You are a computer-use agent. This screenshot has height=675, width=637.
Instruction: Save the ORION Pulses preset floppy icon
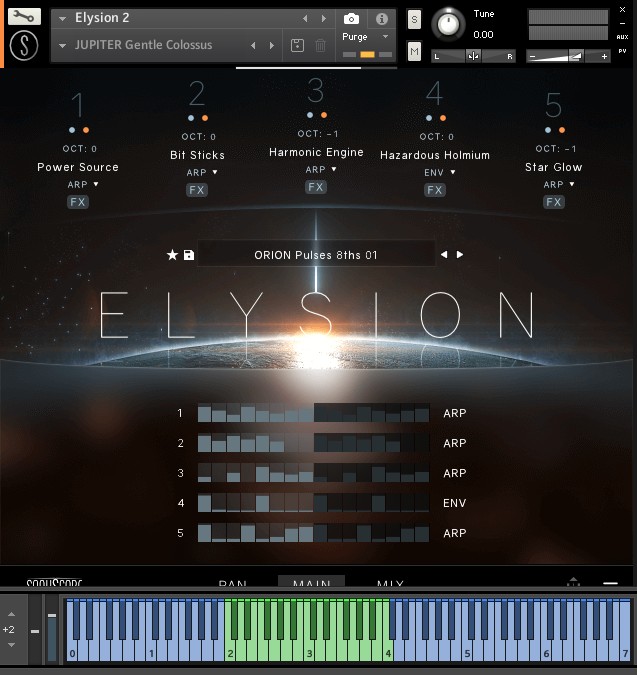click(189, 255)
